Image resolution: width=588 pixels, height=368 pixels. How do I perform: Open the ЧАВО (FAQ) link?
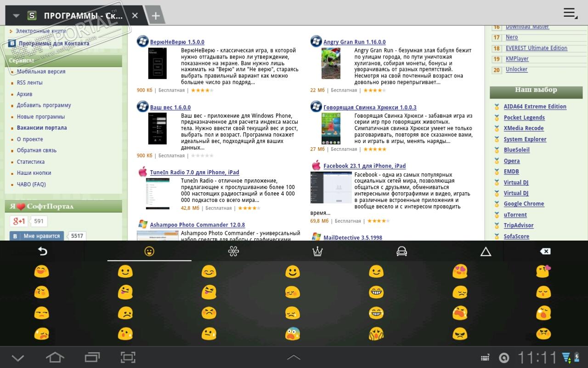31,184
